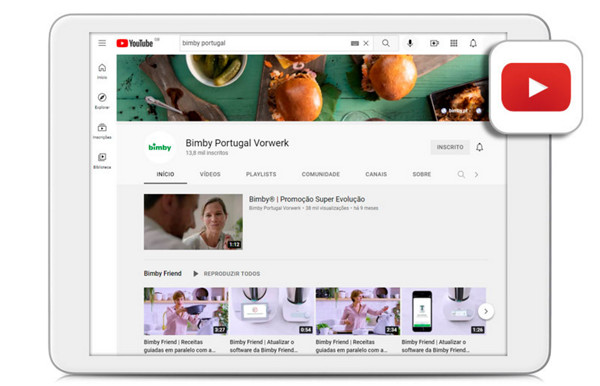
Task: Show more tabs with the right chevron
Action: click(x=476, y=174)
